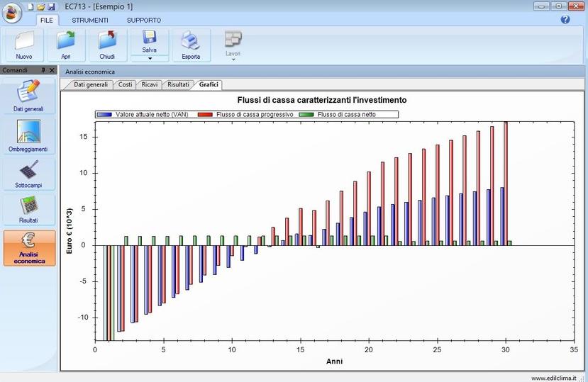Image resolution: width=588 pixels, height=382 pixels.
Task: Expand the Salva dropdown arrow
Action: 150,58
